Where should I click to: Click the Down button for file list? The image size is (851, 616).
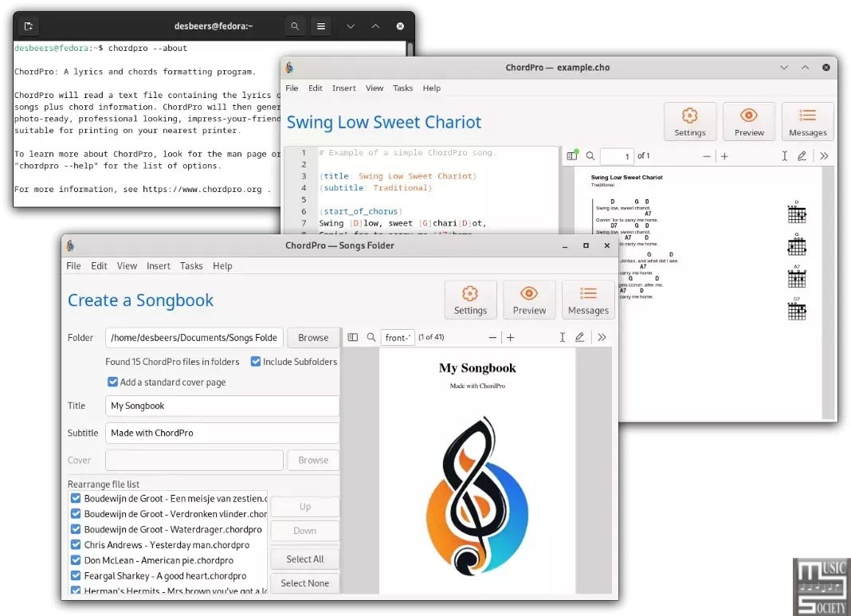click(305, 531)
